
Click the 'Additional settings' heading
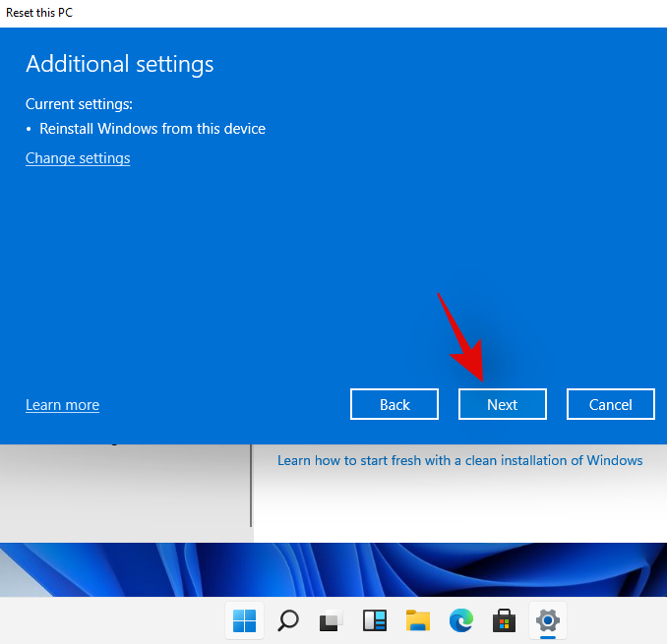coord(120,64)
